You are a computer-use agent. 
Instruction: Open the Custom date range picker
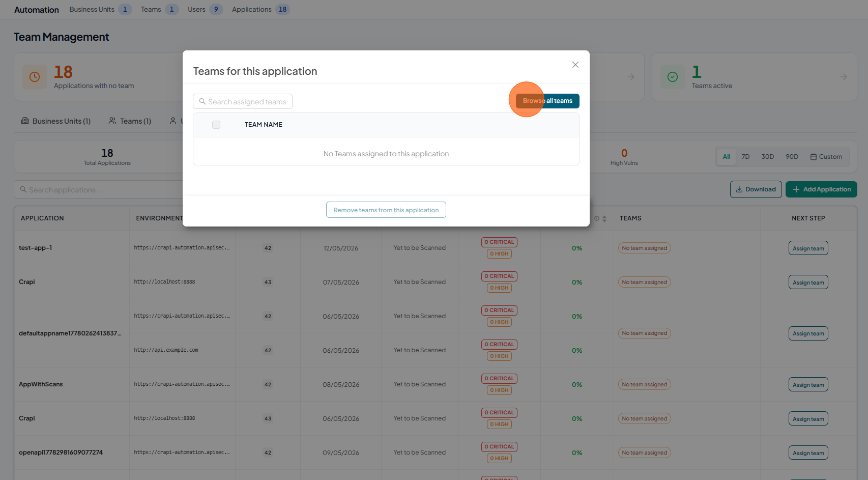(826, 157)
